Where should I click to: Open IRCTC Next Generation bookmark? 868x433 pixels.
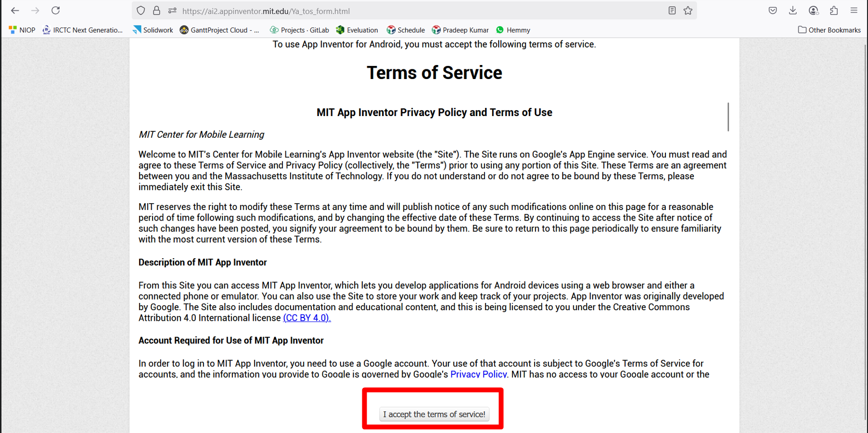(83, 30)
